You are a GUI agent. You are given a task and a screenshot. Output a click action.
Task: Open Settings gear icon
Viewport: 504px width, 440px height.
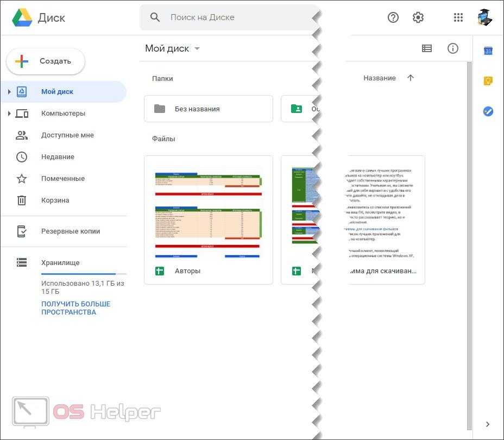(x=418, y=17)
